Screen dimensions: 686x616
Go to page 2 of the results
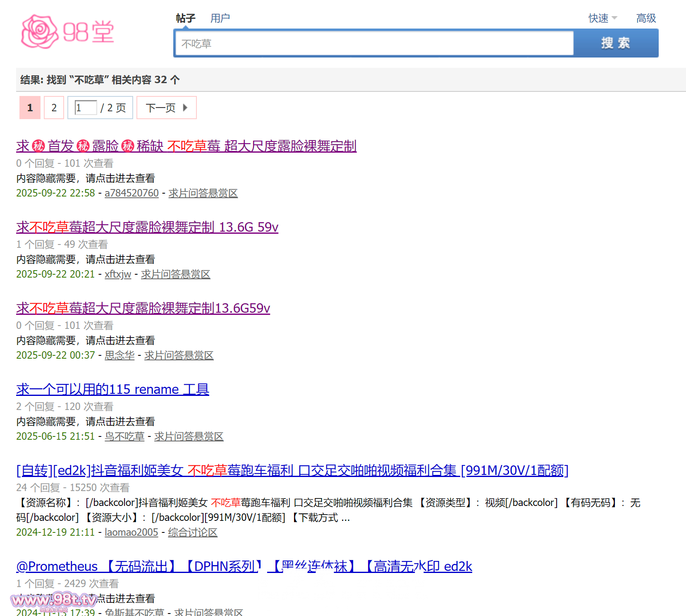54,108
